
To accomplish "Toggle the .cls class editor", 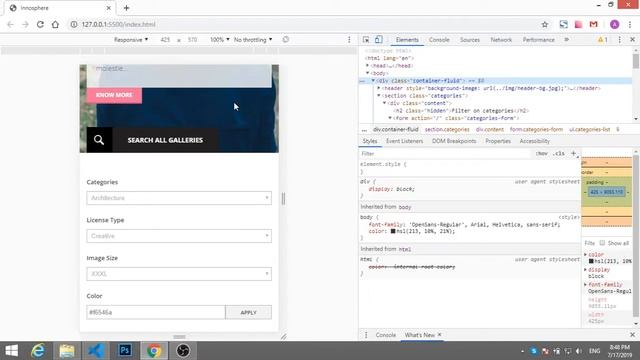I will [x=559, y=153].
